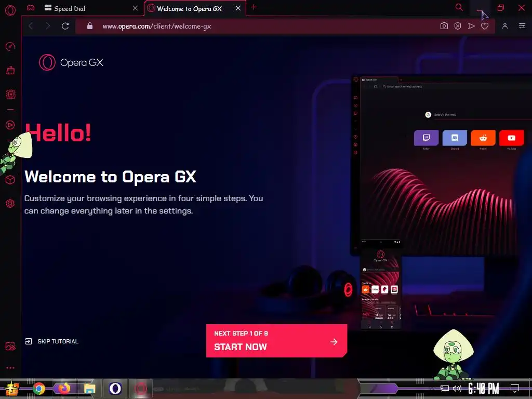Open GX Cleaner broom icon in sidebar
The height and width of the screenshot is (399, 532).
(10, 70)
